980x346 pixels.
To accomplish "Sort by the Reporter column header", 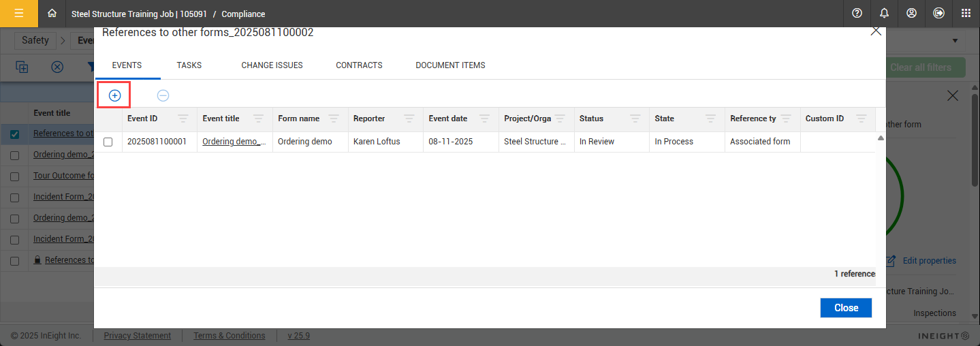I will 369,119.
